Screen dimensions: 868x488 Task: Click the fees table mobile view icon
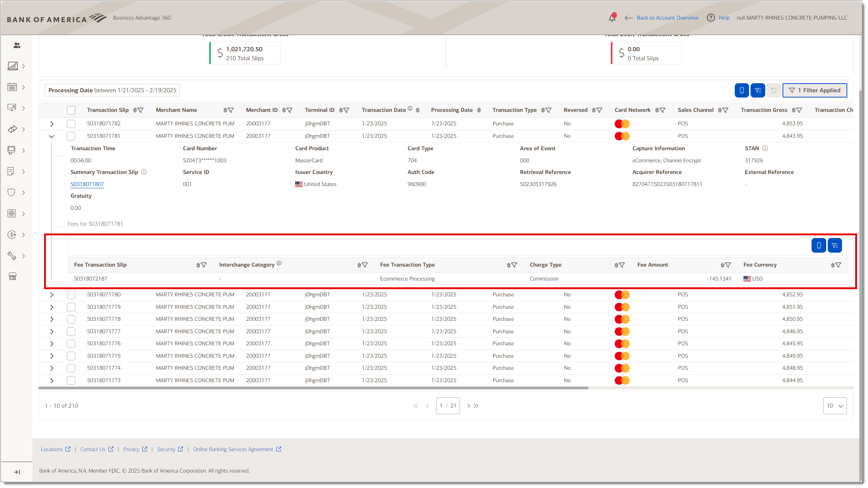pyautogui.click(x=819, y=246)
